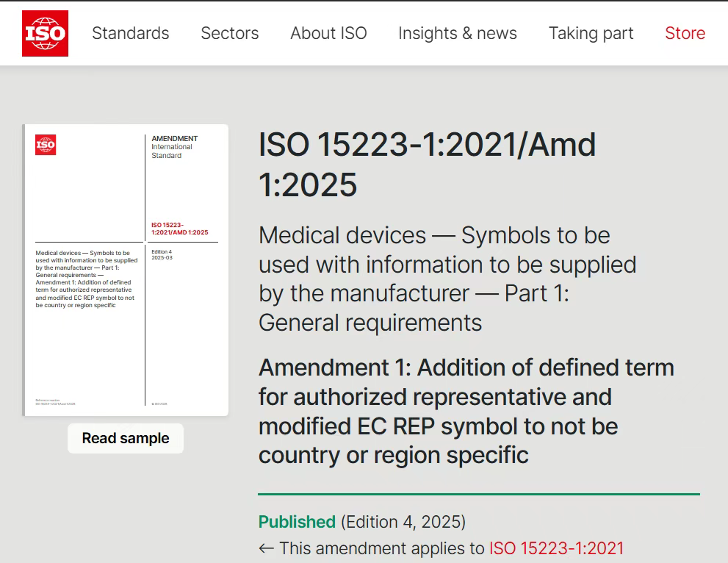Open the Taking part menu
Viewport: 728px width, 563px height.
coord(591,33)
